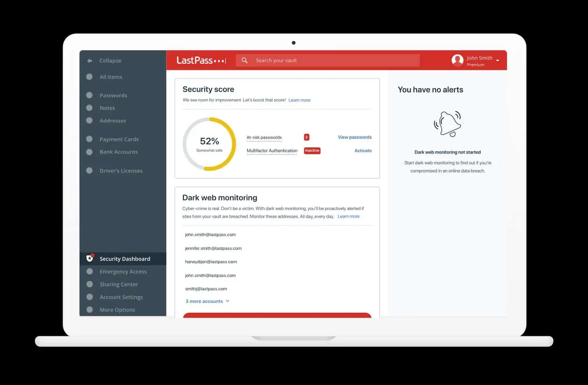Click Learn more next to security score
Viewport: 588px width, 385px height.
pos(299,100)
